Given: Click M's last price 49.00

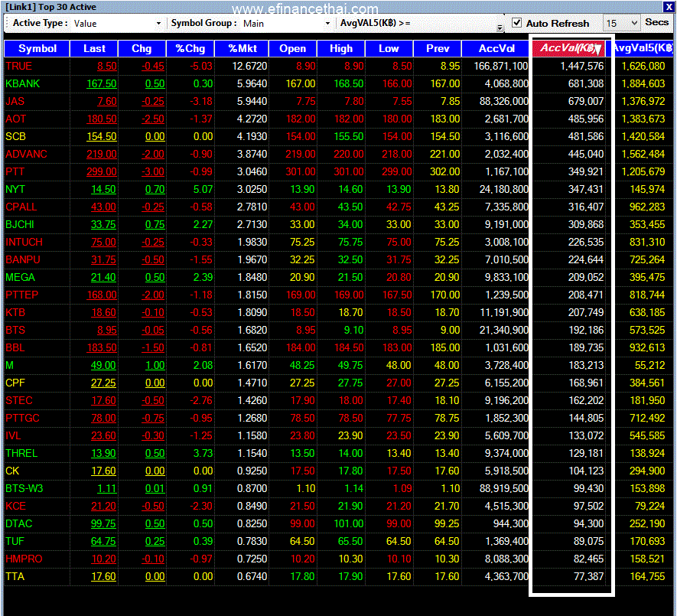Looking at the screenshot, I should [x=103, y=366].
